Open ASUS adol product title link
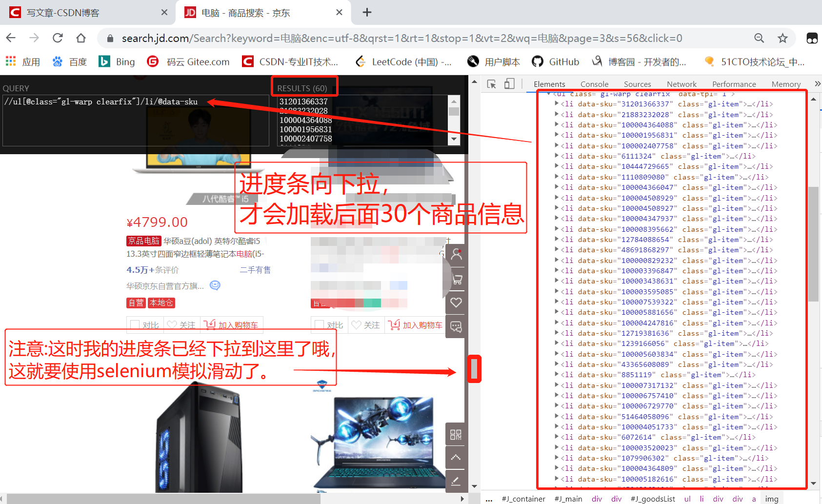Image resolution: width=822 pixels, height=504 pixels. (x=195, y=247)
